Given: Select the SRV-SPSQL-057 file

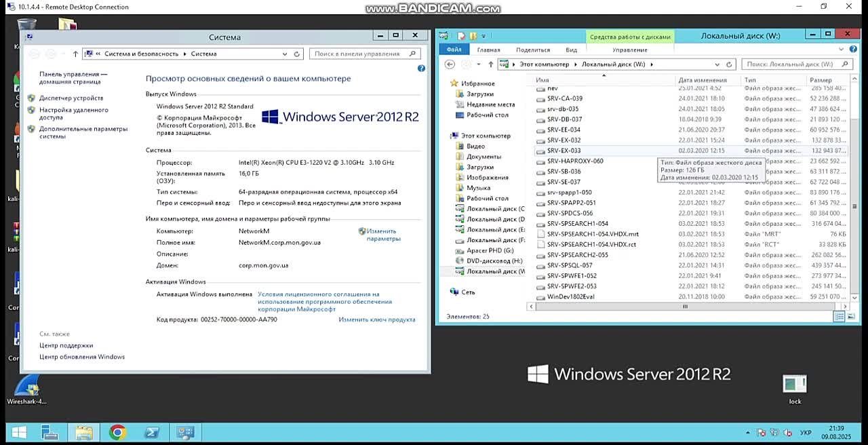Looking at the screenshot, I should coord(569,265).
